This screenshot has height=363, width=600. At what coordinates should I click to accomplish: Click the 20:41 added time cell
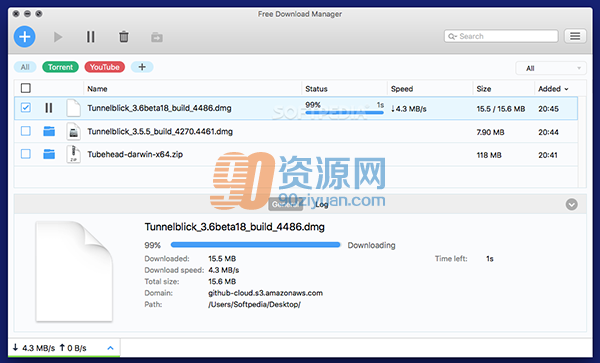coord(548,155)
